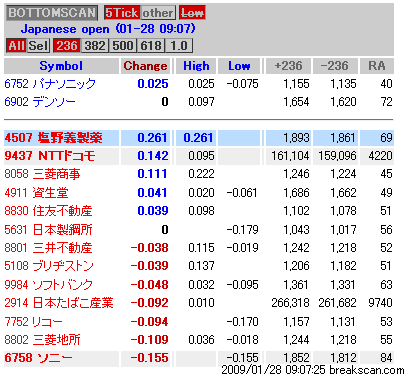Viewport: 405px width, 376px height.
Task: Open symbol 9984 ソフトバンク
Action: click(48, 284)
